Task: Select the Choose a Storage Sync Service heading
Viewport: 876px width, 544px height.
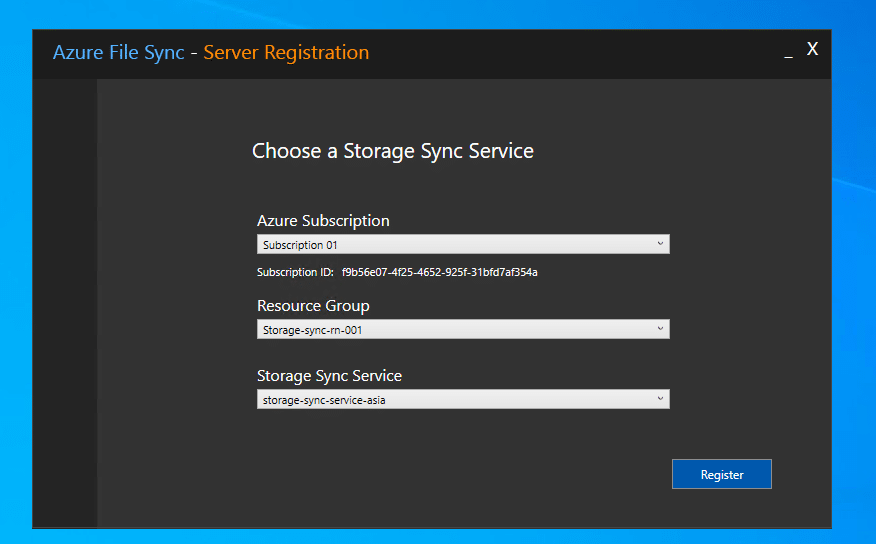Action: [x=392, y=151]
